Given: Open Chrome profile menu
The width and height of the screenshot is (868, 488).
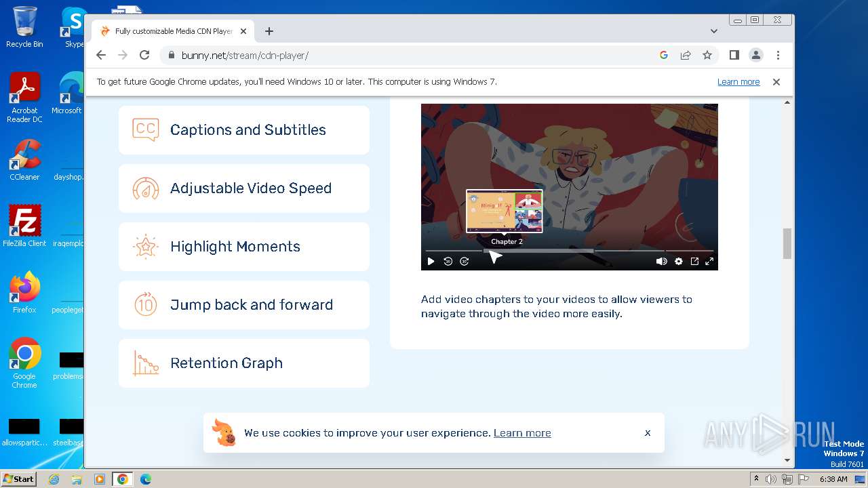Looking at the screenshot, I should (755, 56).
